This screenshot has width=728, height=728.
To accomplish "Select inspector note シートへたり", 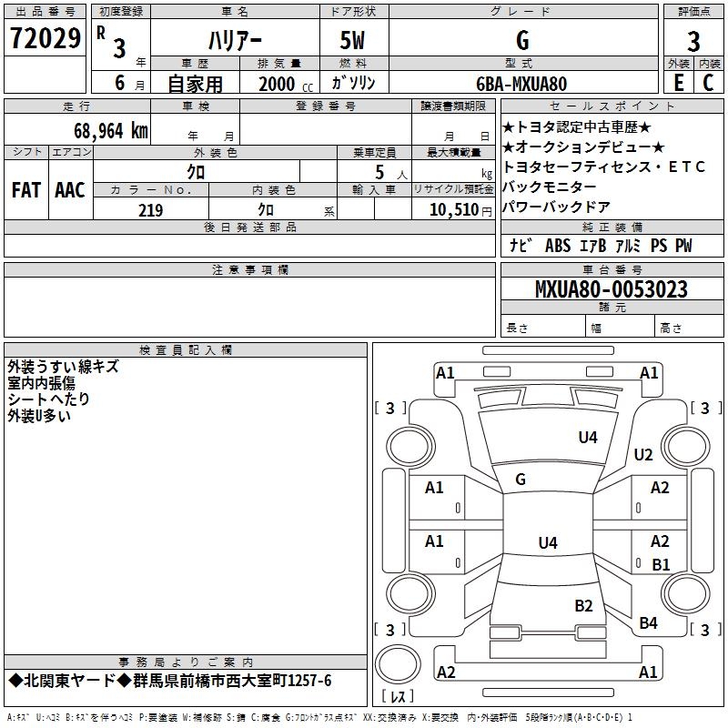I will [x=48, y=399].
